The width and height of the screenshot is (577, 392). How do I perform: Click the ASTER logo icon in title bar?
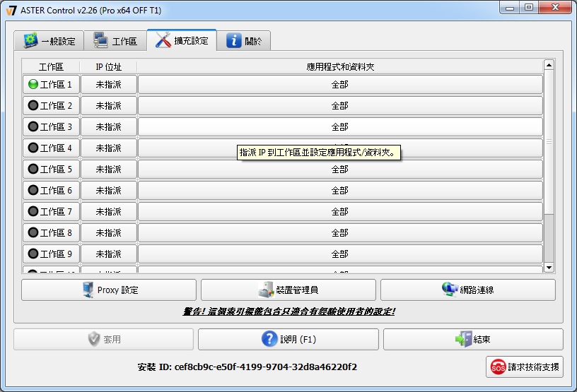[x=11, y=11]
